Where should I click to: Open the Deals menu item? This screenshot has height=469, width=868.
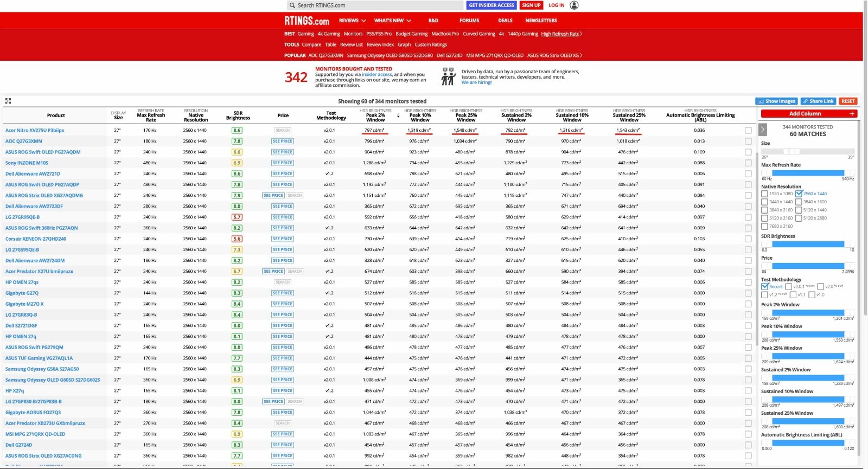505,21
